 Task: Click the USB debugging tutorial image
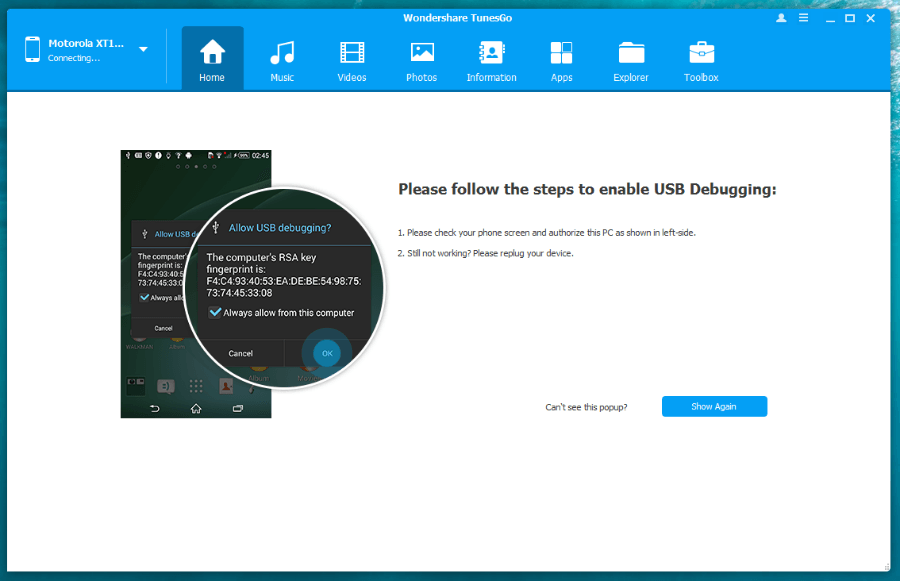click(253, 284)
